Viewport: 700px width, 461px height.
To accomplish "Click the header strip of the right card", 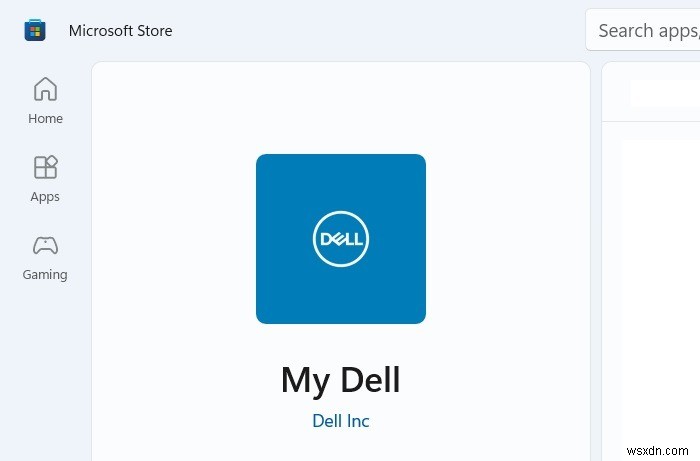I will (x=651, y=91).
